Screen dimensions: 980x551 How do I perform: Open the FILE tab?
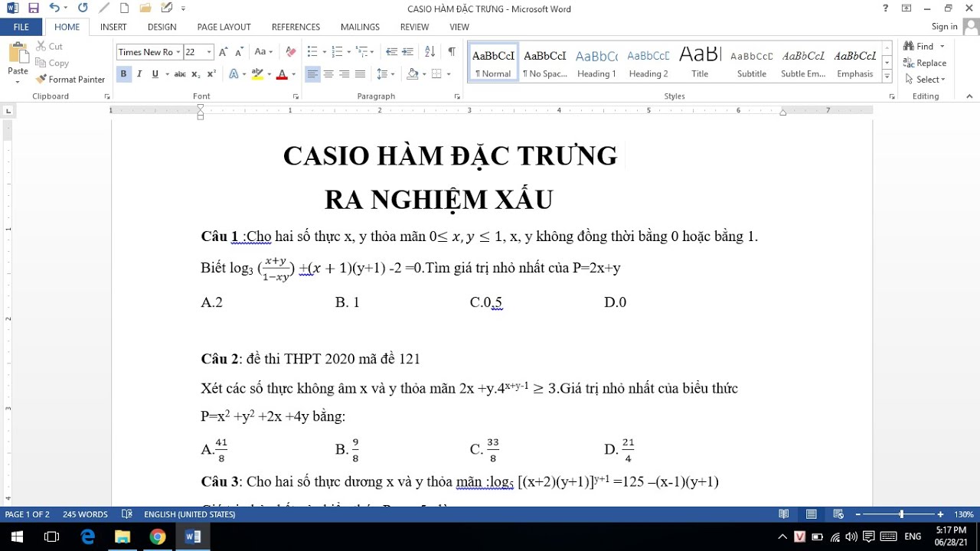21,27
